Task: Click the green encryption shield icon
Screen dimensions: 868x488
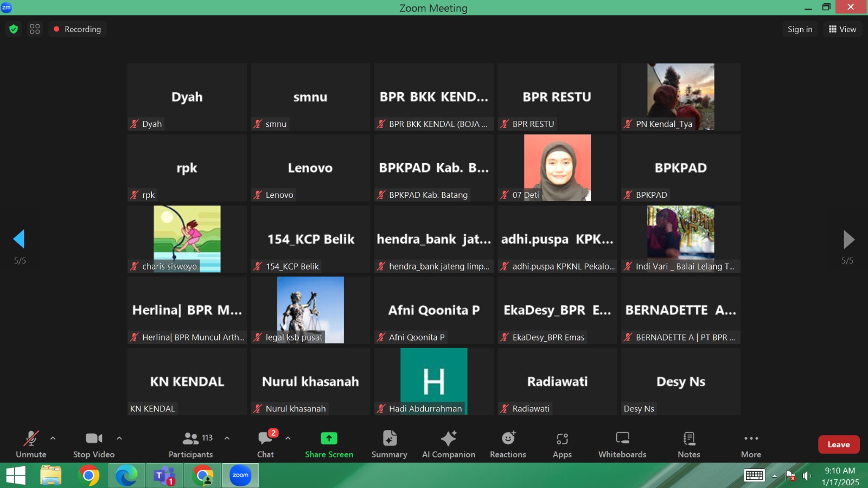Action: (x=14, y=29)
